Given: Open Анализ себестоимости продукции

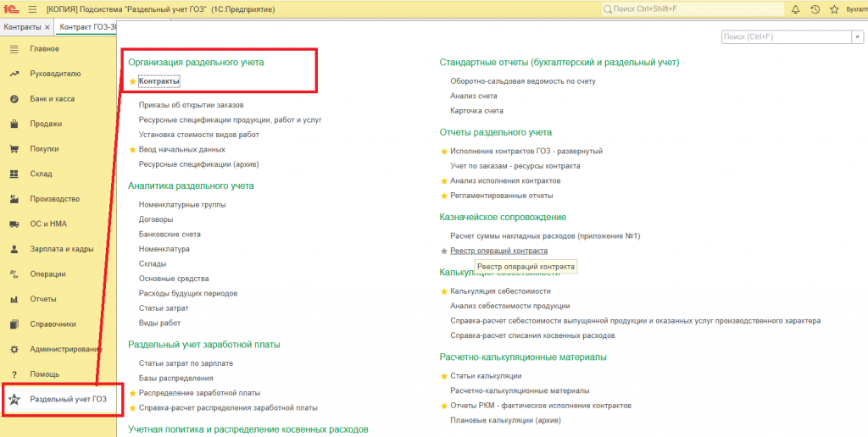Looking at the screenshot, I should tap(509, 306).
